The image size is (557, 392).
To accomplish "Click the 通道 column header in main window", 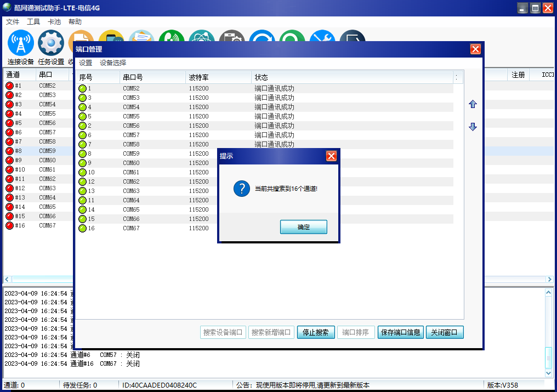I will tap(20, 75).
